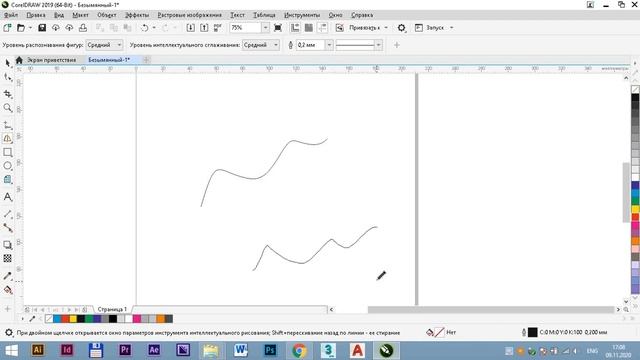The height and width of the screenshot is (360, 640).
Task: Select the Parallel Dimension tool
Action: coord(7,214)
